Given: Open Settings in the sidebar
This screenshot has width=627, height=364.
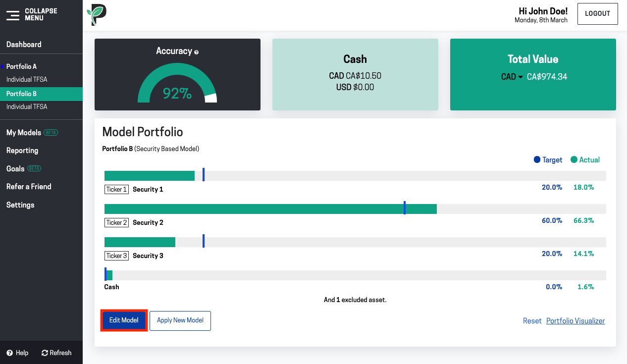Looking at the screenshot, I should tap(20, 205).
